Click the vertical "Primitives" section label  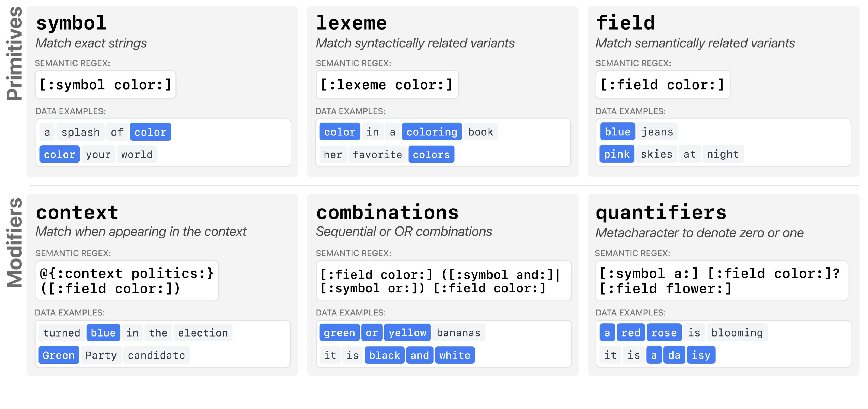[x=14, y=54]
